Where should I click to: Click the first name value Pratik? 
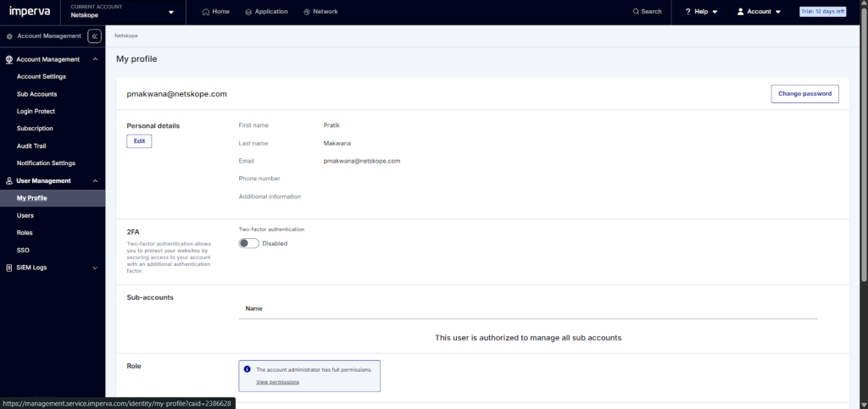click(331, 125)
